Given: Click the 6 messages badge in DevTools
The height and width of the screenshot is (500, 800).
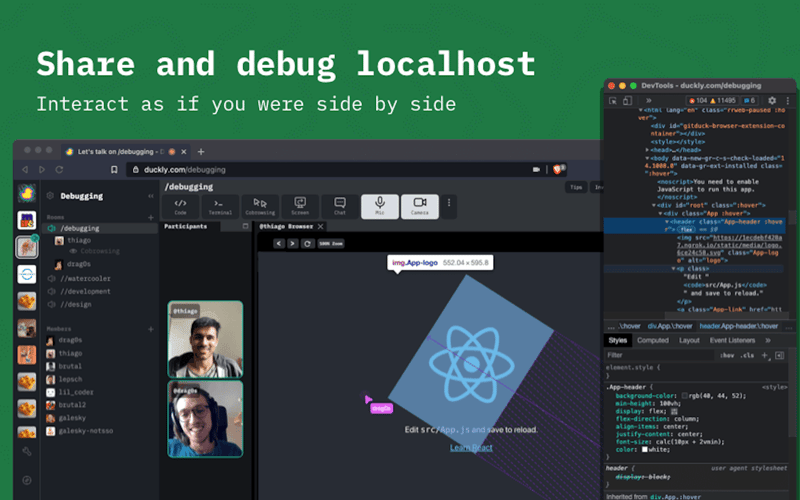Looking at the screenshot, I should [749, 101].
